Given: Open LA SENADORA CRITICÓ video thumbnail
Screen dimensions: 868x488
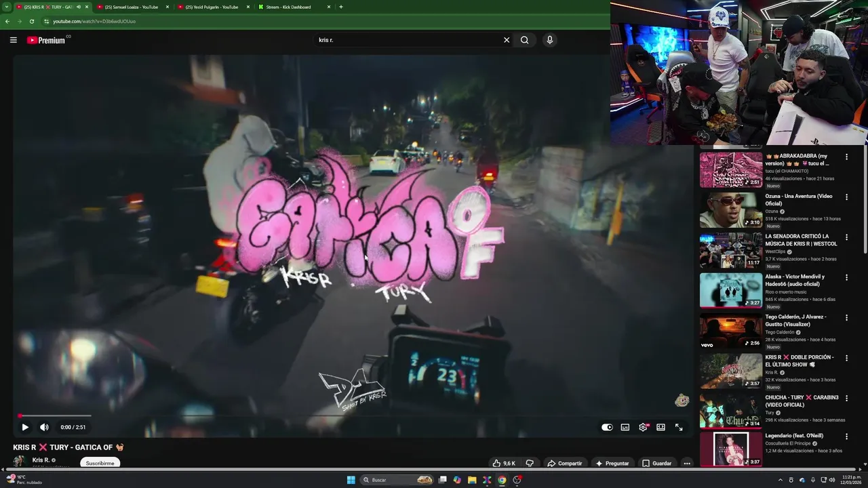Looking at the screenshot, I should pos(731,251).
